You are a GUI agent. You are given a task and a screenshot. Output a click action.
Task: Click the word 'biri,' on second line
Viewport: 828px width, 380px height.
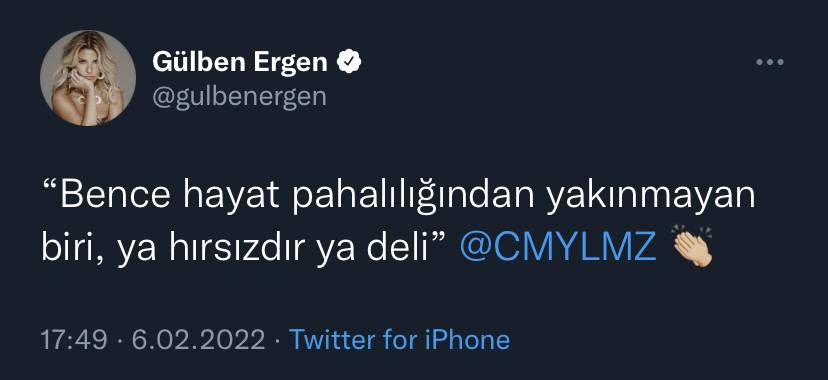pyautogui.click(x=73, y=248)
